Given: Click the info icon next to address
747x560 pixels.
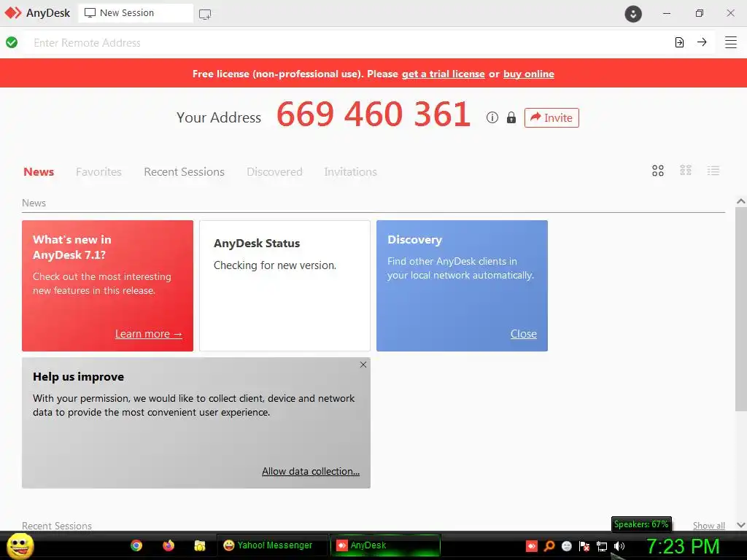Looking at the screenshot, I should pos(492,117).
